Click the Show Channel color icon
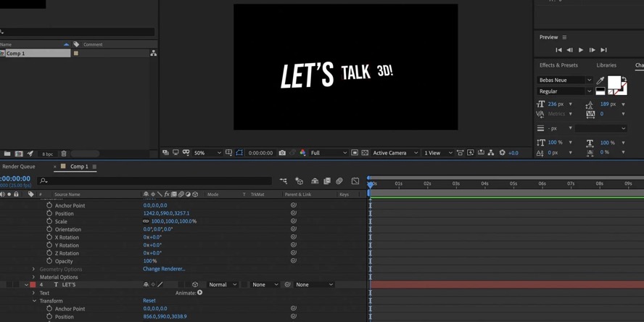 tap(303, 153)
